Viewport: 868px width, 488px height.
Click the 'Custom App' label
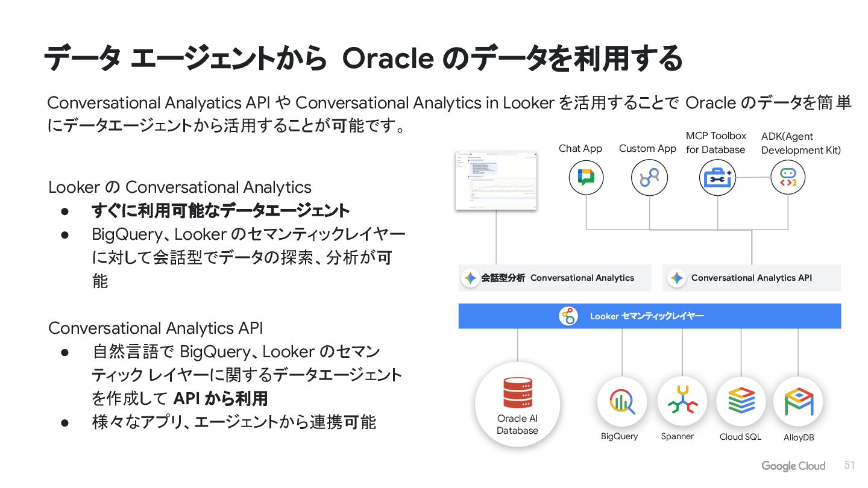click(x=647, y=148)
